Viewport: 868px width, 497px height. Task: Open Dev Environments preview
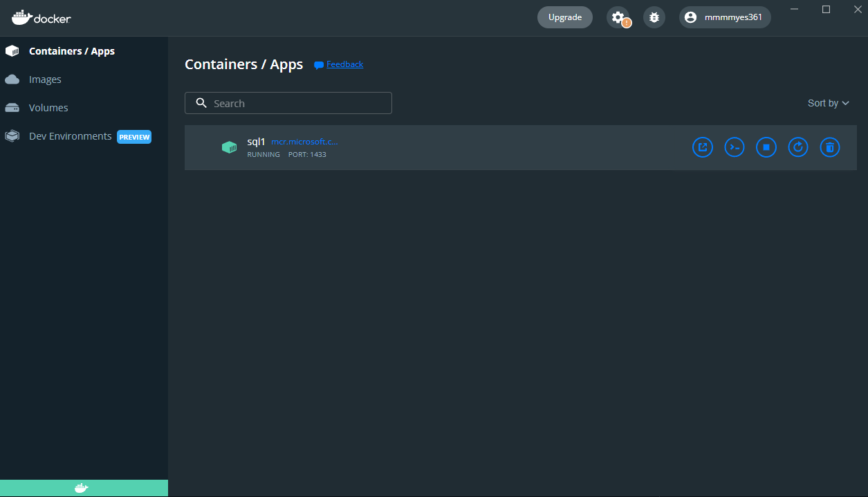click(70, 135)
